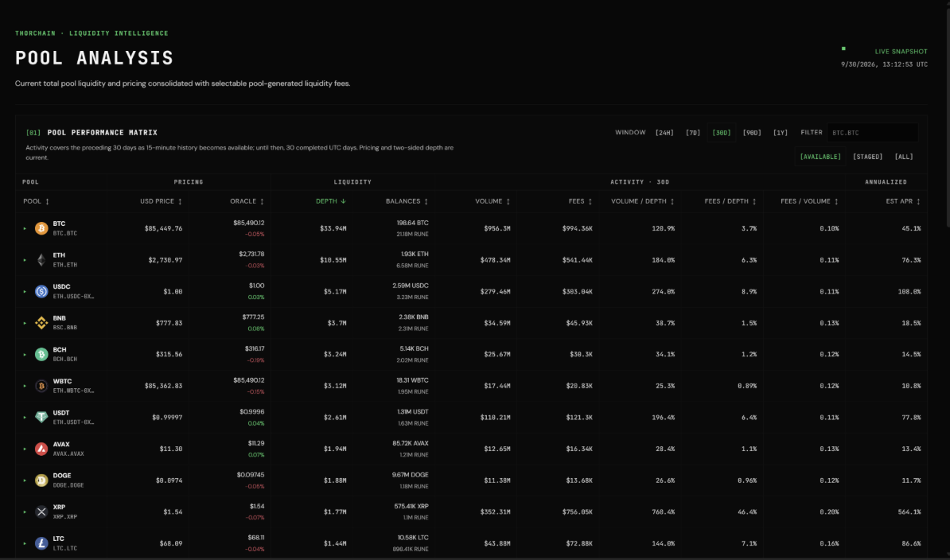The width and height of the screenshot is (950, 560).
Task: Expand the BNB pool row
Action: coord(25,323)
